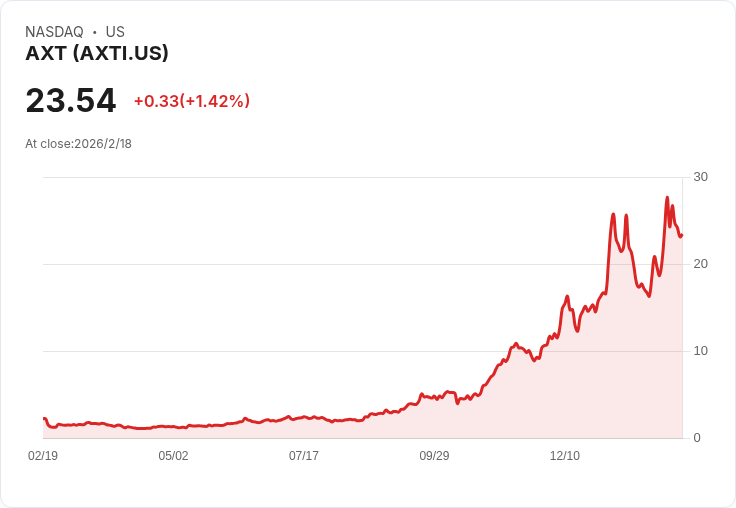736x508 pixels.
Task: Click the chart line start at 02/19
Action: coord(44,418)
